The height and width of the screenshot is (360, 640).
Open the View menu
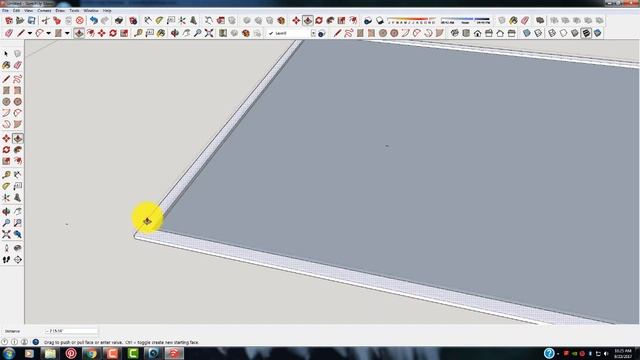29,11
